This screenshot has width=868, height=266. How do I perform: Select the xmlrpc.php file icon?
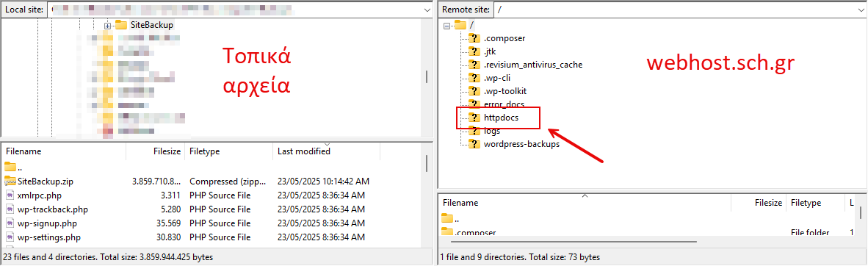tap(10, 195)
